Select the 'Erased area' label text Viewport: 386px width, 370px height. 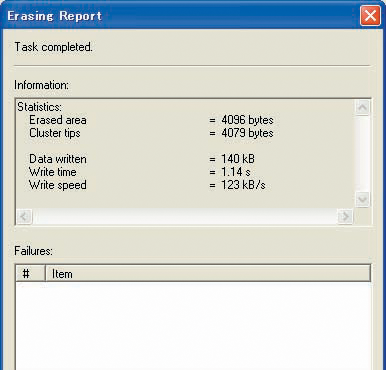pyautogui.click(x=58, y=120)
